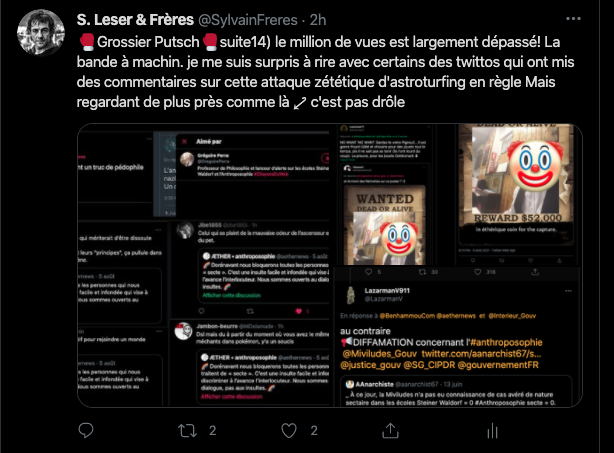Image resolution: width=614 pixels, height=453 pixels.
Task: Click the red X in Aimé par panel
Action: pyautogui.click(x=184, y=141)
